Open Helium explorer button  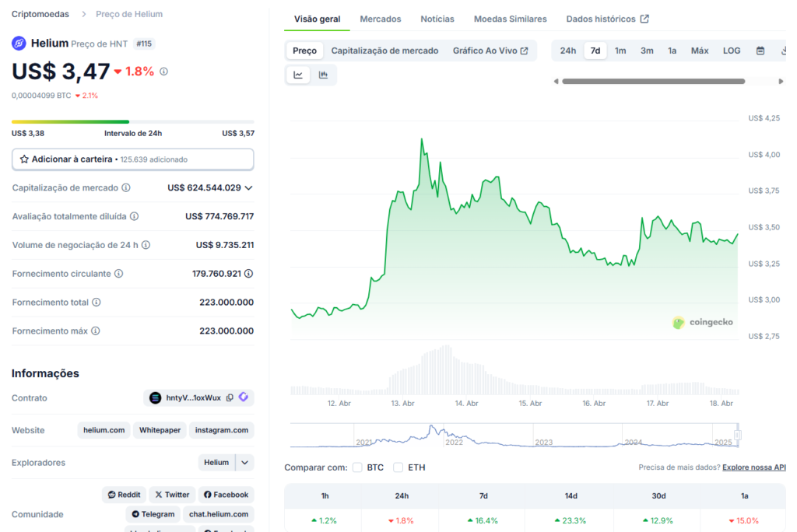pos(216,462)
